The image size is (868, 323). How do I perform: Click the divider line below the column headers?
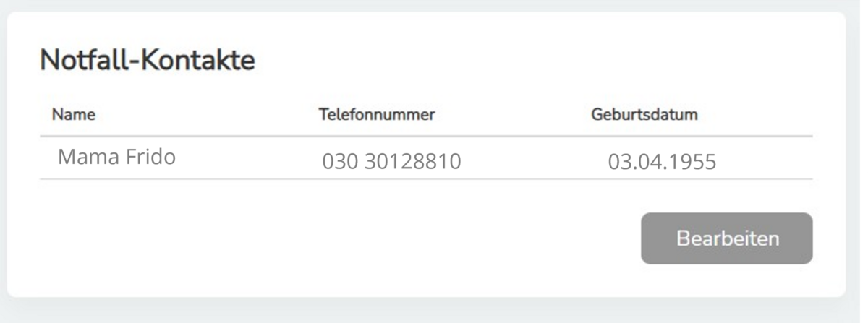[x=425, y=136]
